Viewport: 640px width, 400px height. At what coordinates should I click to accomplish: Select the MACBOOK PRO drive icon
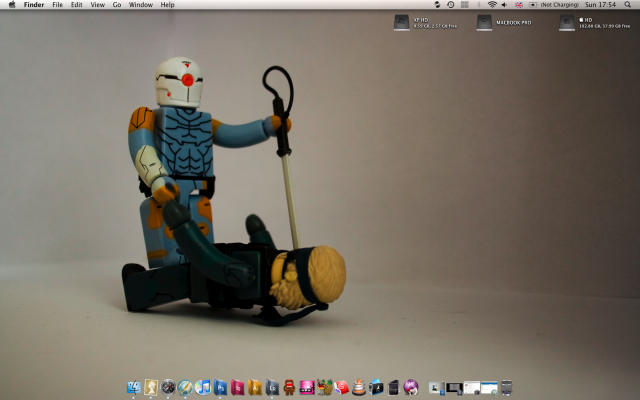(484, 22)
